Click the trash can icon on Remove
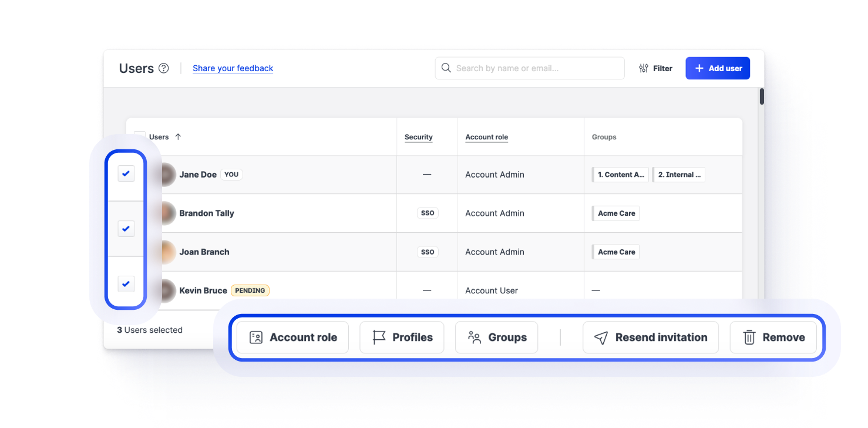The width and height of the screenshot is (868, 428). 749,337
